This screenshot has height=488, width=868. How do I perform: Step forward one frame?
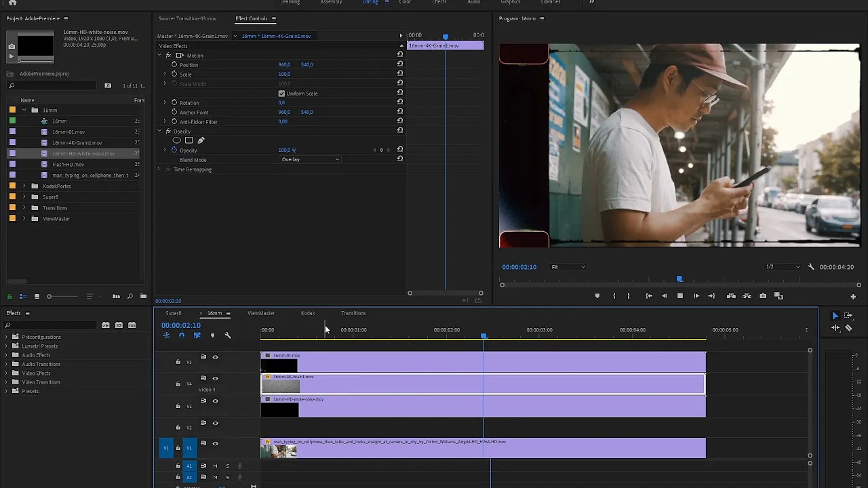696,296
